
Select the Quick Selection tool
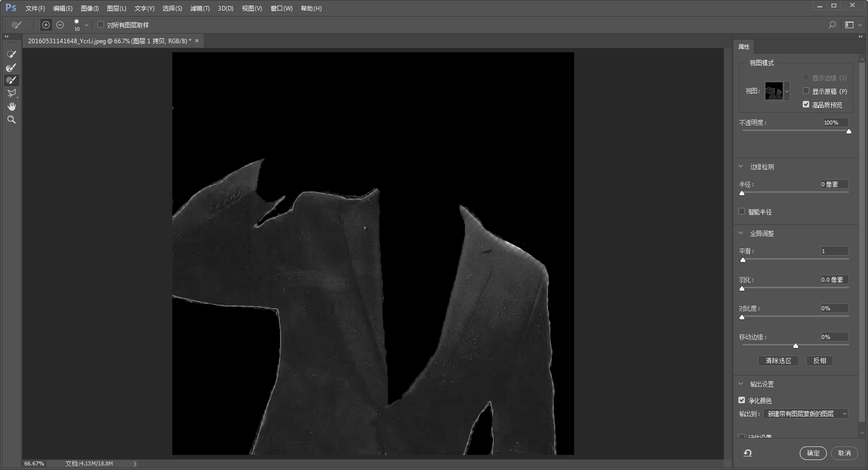coord(11,54)
